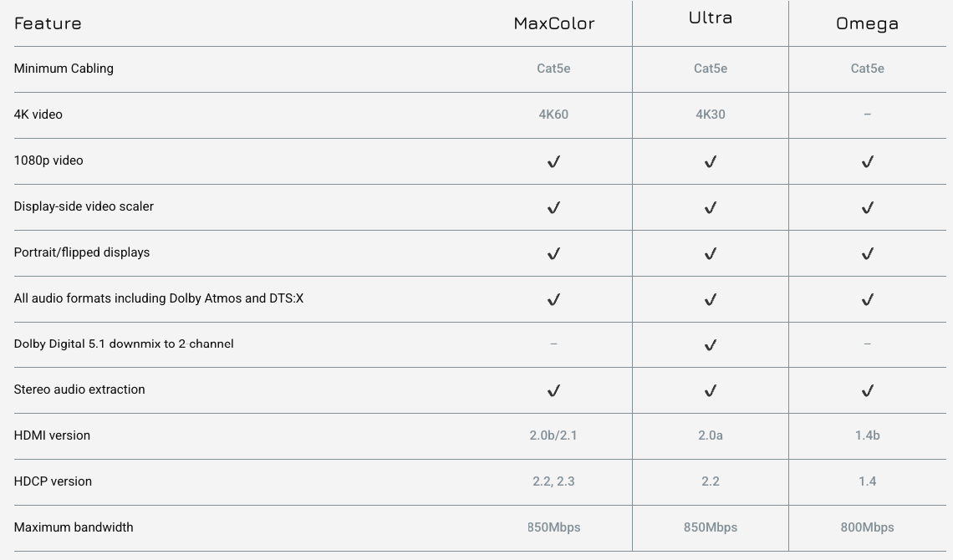Click the Omega Stereo audio extraction checkmark
The image size is (953, 560).
[x=867, y=390]
